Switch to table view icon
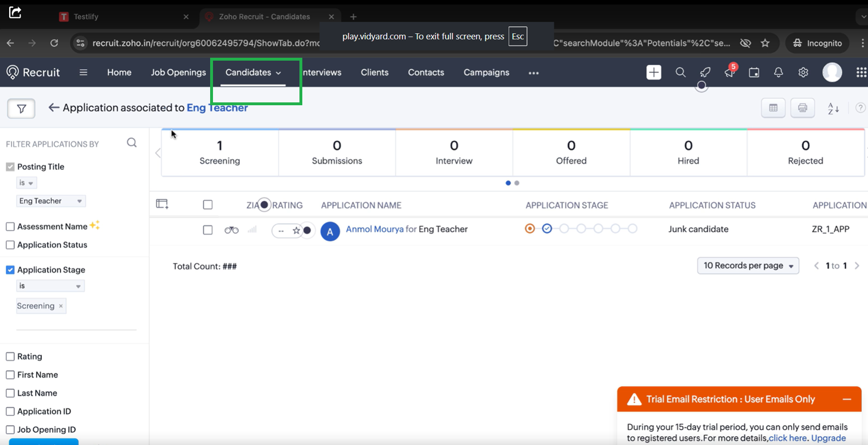Image resolution: width=868 pixels, height=445 pixels. pos(773,108)
